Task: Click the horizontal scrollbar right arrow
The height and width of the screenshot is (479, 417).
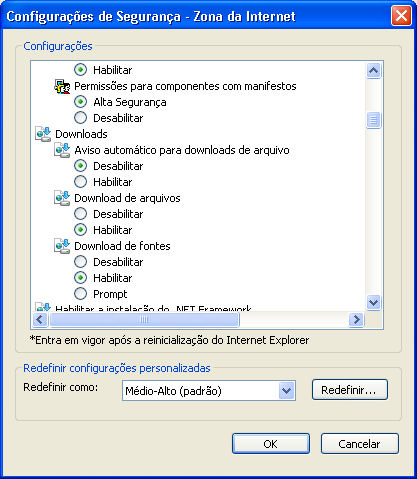Action: (356, 320)
